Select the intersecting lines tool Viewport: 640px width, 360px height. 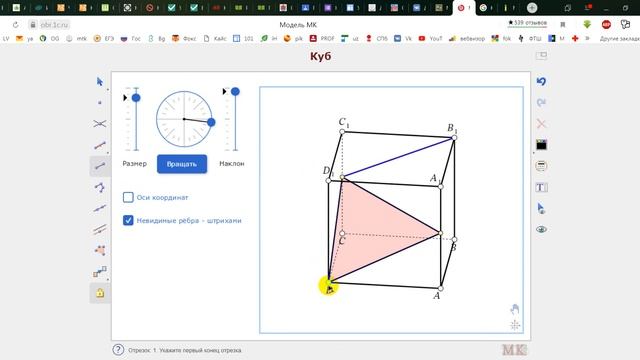pyautogui.click(x=100, y=124)
